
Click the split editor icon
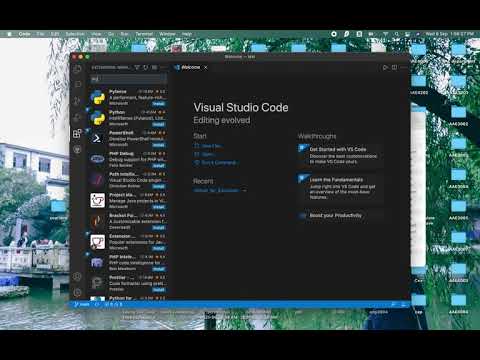tap(394, 67)
